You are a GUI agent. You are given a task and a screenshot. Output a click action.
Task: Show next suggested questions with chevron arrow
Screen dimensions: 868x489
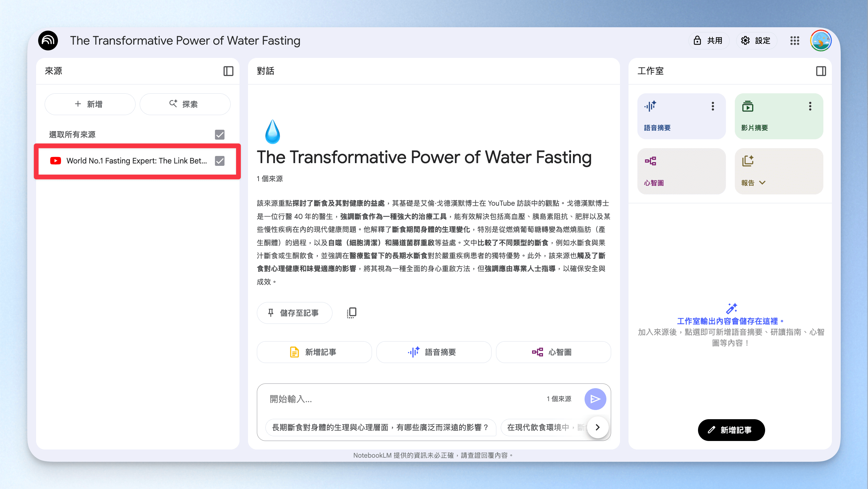coord(598,427)
